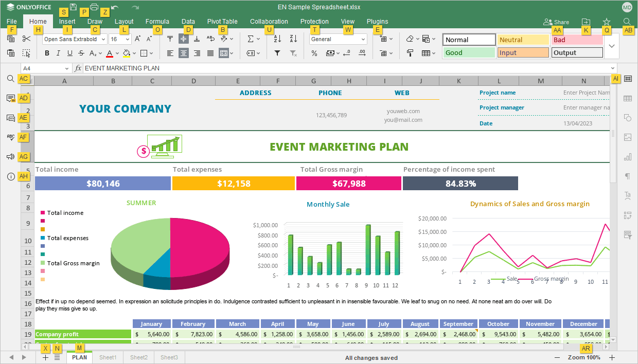Click the Zoom in plus button

(x=612, y=357)
